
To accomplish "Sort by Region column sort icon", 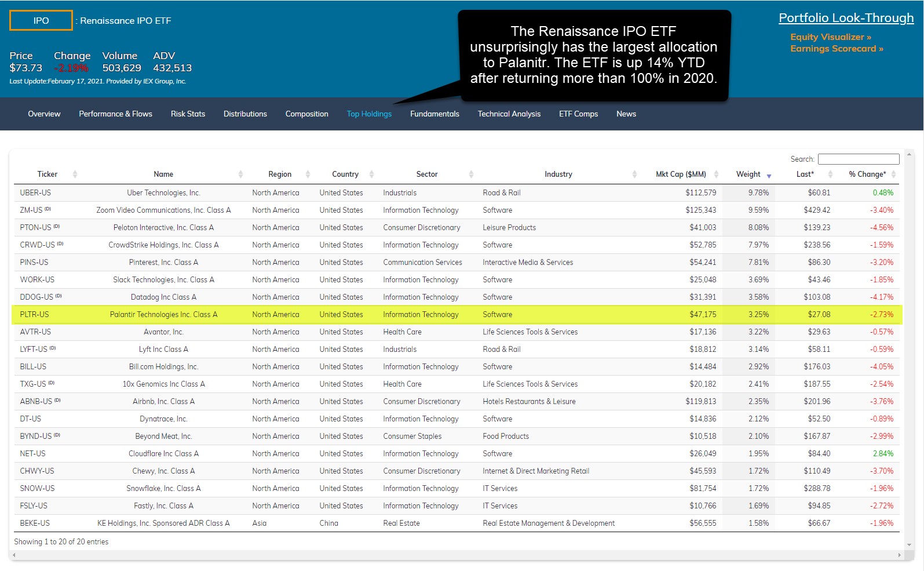I will [308, 174].
